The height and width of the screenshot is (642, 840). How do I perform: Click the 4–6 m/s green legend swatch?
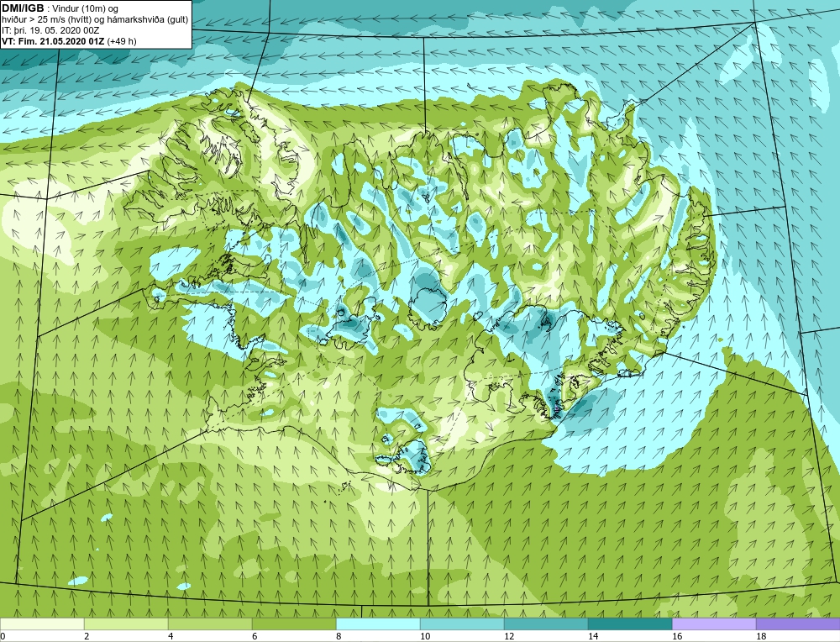(210, 624)
